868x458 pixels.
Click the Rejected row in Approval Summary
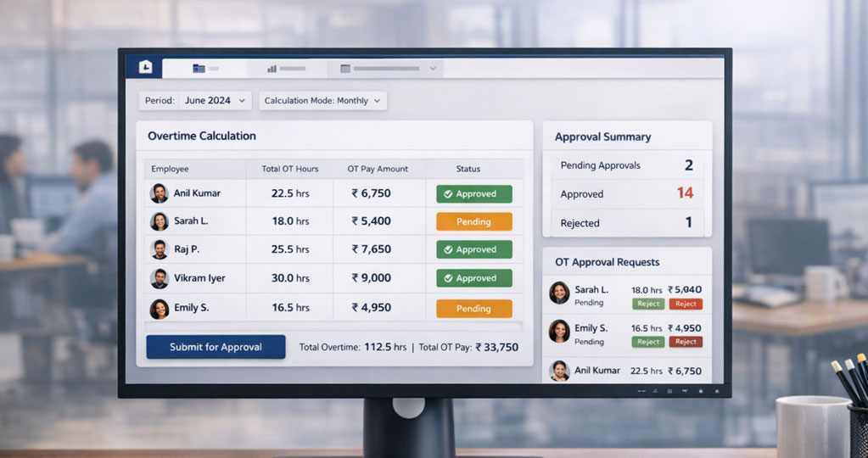627,222
